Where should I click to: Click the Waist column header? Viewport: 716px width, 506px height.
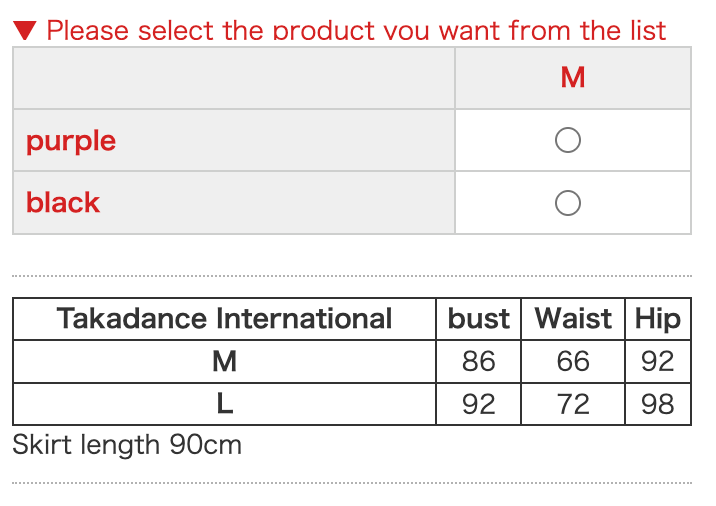coord(573,319)
